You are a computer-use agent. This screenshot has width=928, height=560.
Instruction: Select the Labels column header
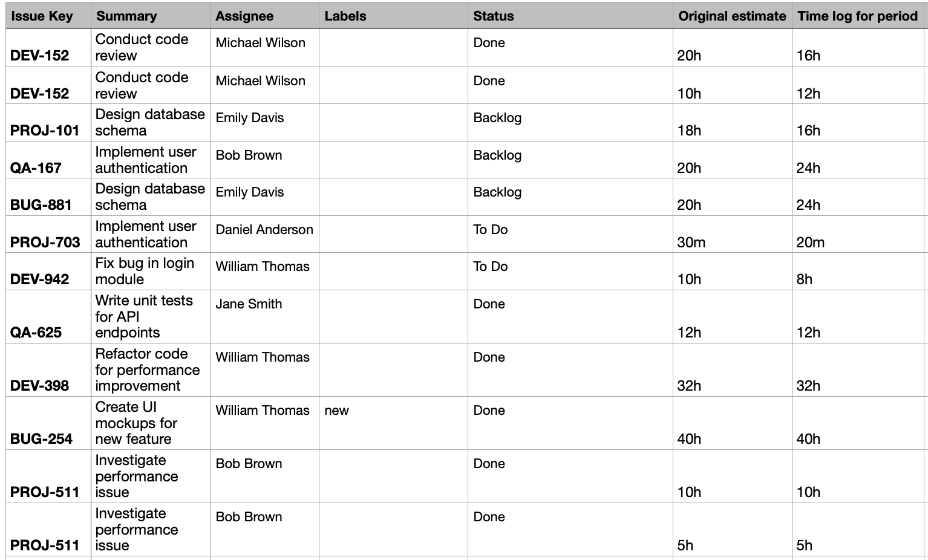(345, 16)
